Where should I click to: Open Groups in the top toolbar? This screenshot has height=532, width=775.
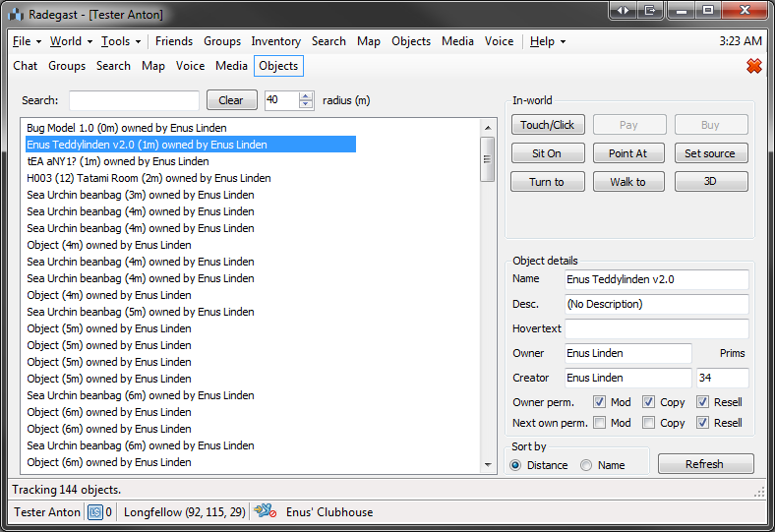click(x=222, y=41)
